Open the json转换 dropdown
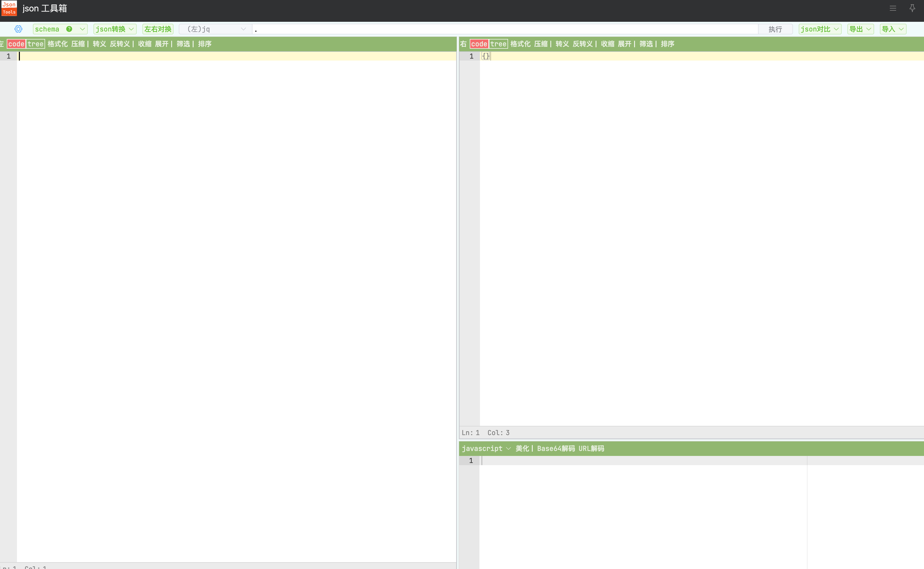Viewport: 924px width, 569px height. pos(114,29)
